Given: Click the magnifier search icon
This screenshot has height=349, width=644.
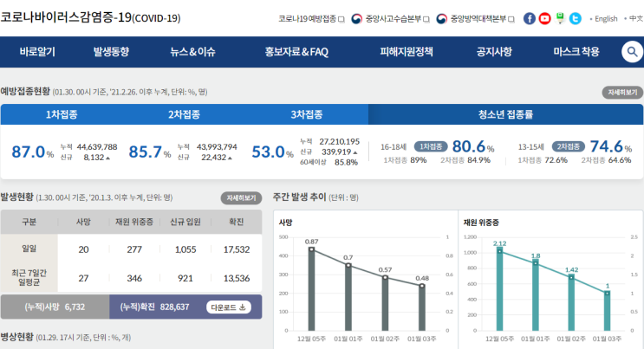Looking at the screenshot, I should tap(632, 52).
